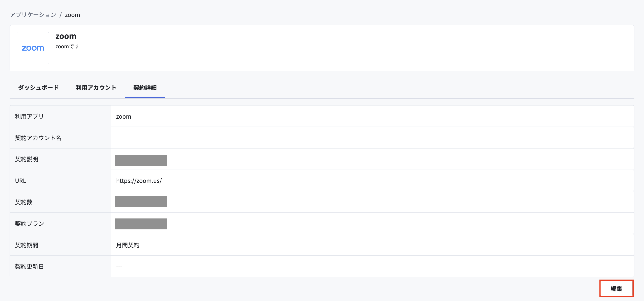The width and height of the screenshot is (644, 301).
Task: Open the アプリケーション breadcrumb link
Action: pyautogui.click(x=33, y=15)
